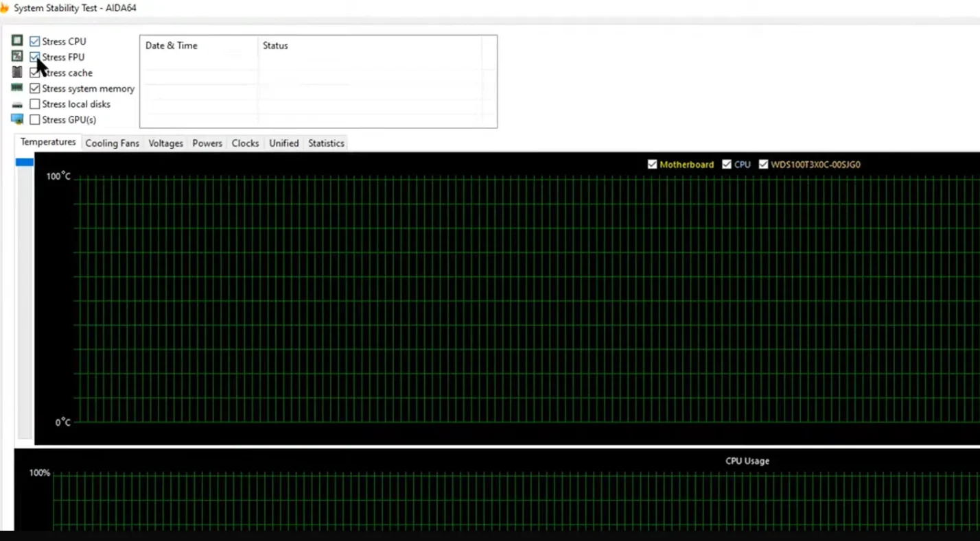Open the Unified tab
Viewport: 980px width, 541px height.
(x=283, y=143)
